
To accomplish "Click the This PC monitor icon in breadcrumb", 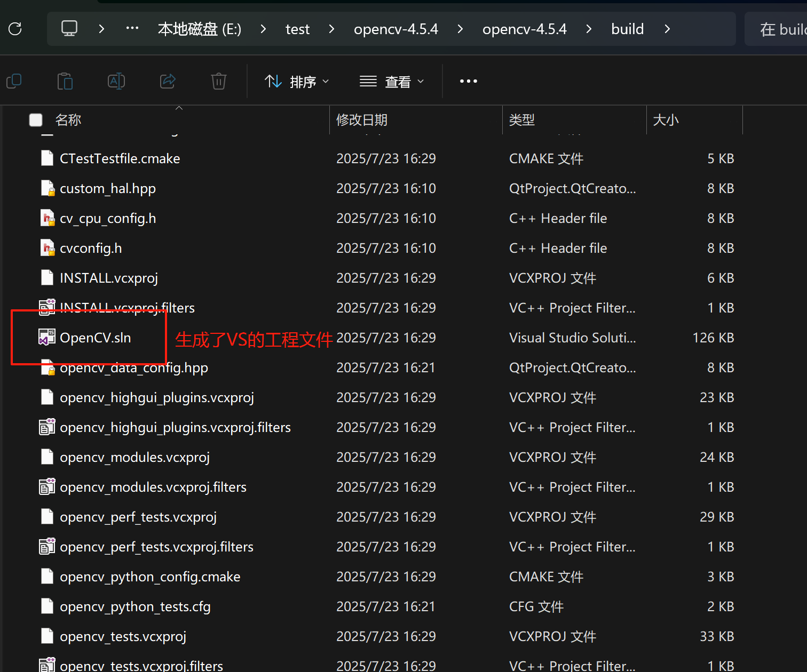I will pos(69,29).
